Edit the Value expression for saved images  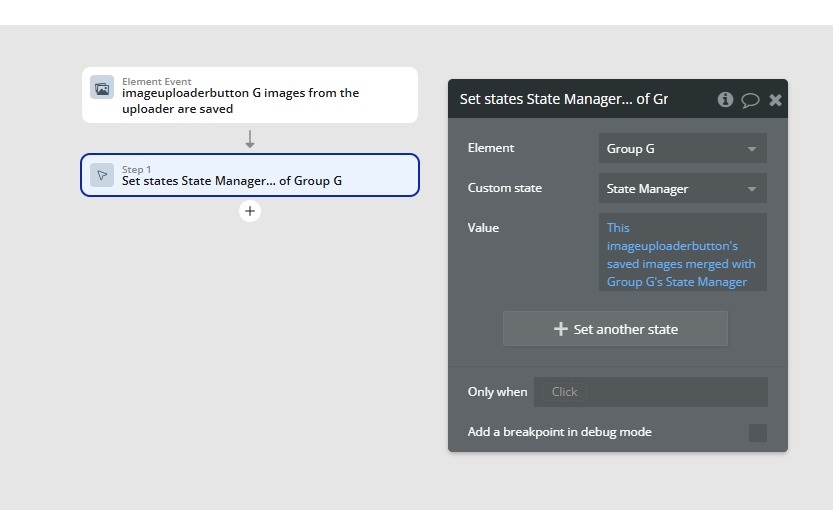coord(682,254)
